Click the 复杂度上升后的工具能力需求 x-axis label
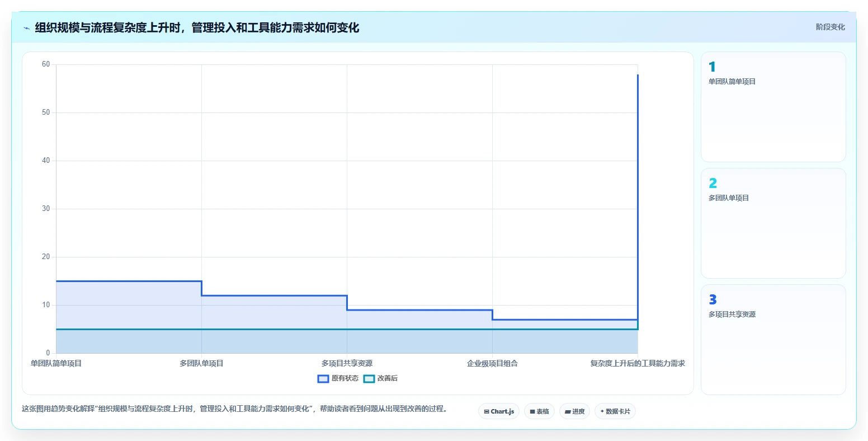Viewport: 868px width, 441px height. point(638,364)
